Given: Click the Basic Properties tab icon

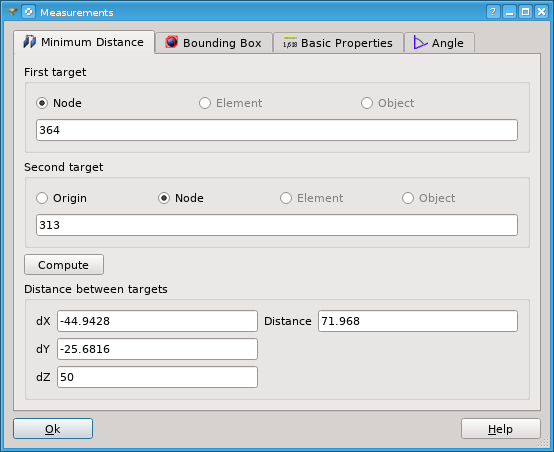Looking at the screenshot, I should pyautogui.click(x=290, y=43).
